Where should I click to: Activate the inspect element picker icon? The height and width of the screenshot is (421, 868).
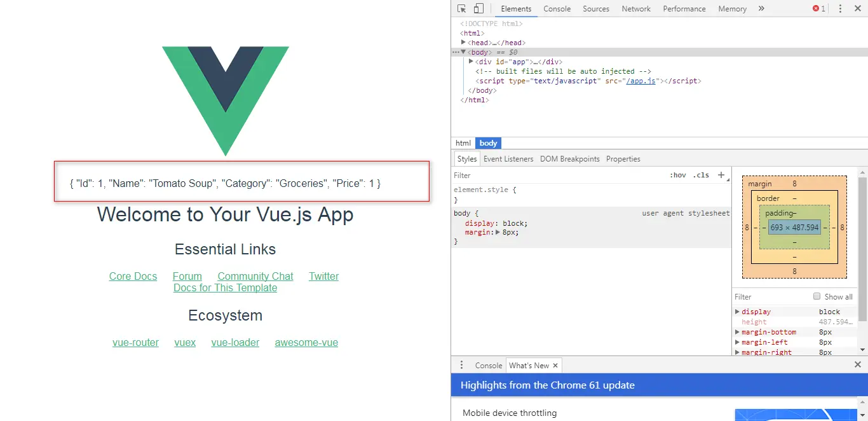462,9
